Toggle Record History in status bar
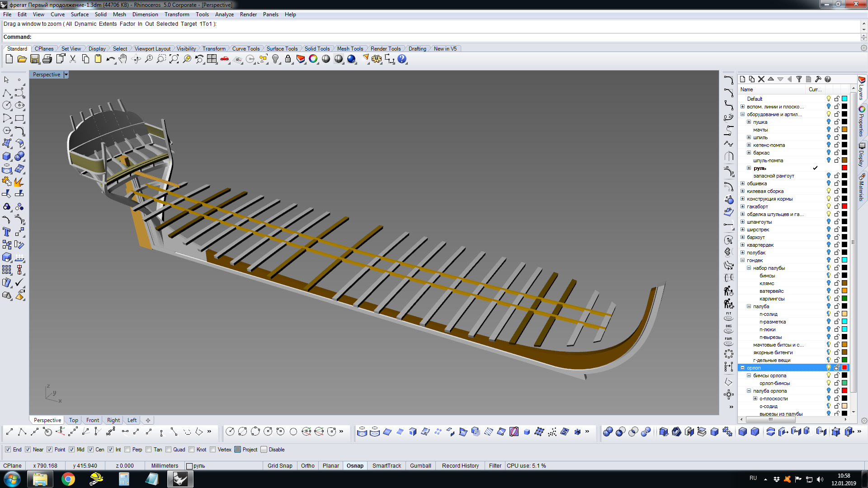Viewport: 868px width, 488px height. click(x=460, y=466)
